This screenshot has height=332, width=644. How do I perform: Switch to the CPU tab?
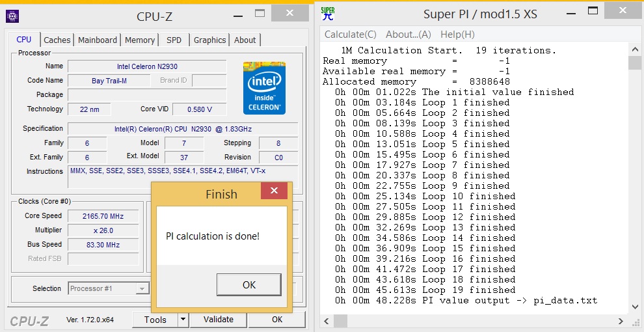coord(24,40)
